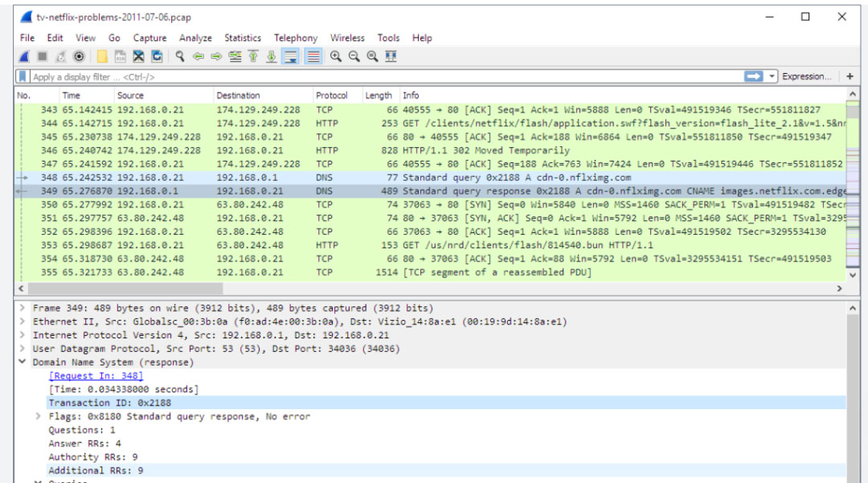Open the display filter history dropdown
The width and height of the screenshot is (868, 483).
(x=773, y=76)
